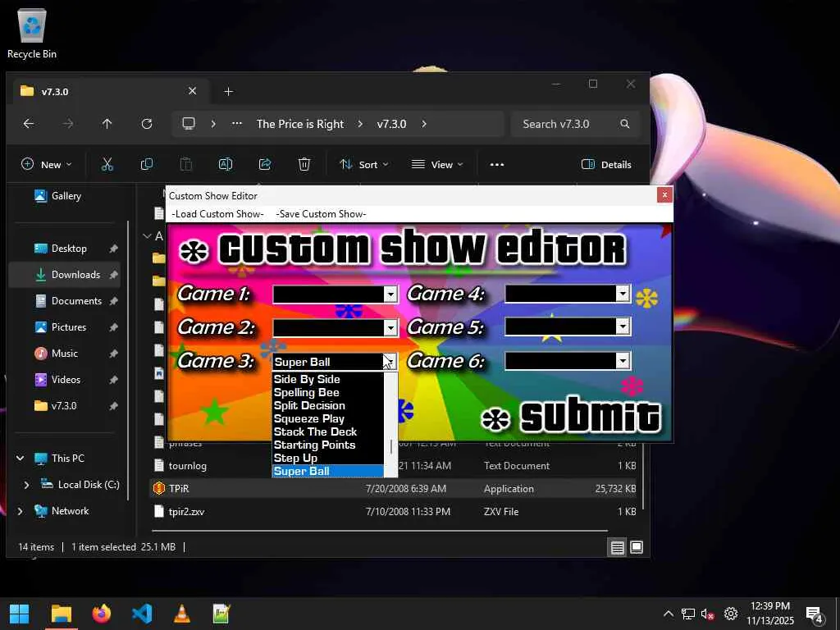The image size is (840, 630).
Task: Open the See more ellipsis menu
Action: [497, 164]
